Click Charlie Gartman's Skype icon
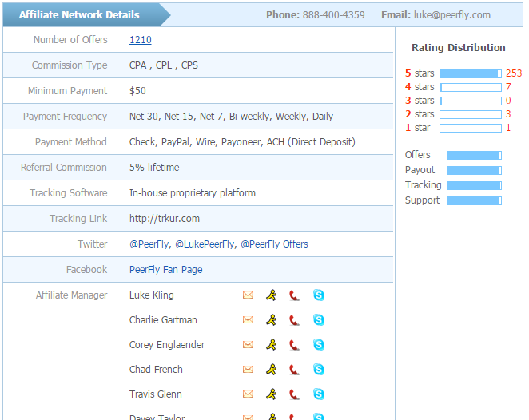Screen dimensions: 529x420 tap(319, 319)
